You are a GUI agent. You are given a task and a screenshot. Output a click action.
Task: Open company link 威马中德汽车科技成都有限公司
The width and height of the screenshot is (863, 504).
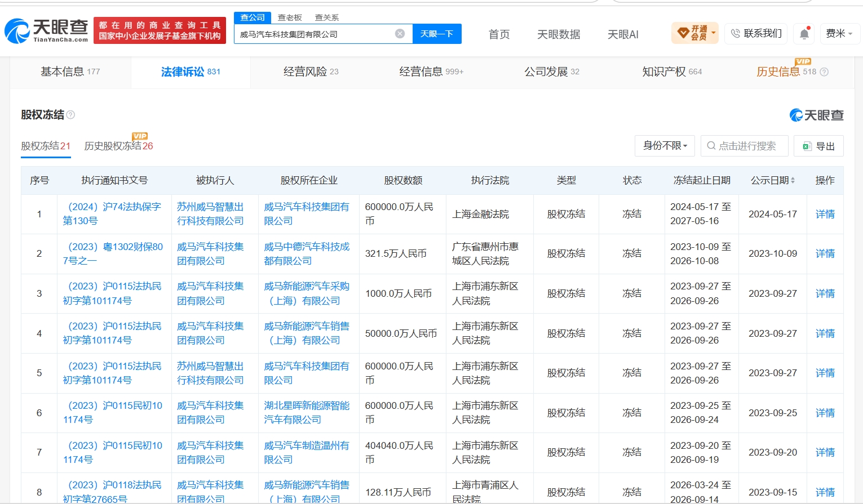tap(307, 254)
